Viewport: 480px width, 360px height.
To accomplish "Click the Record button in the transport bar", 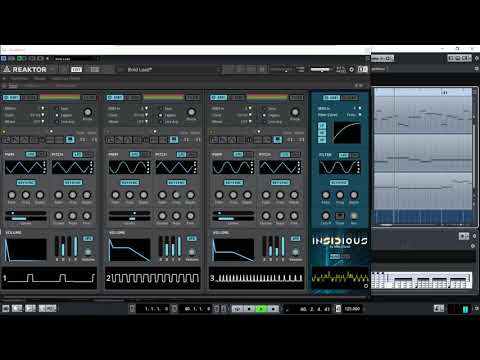I will 273,309.
